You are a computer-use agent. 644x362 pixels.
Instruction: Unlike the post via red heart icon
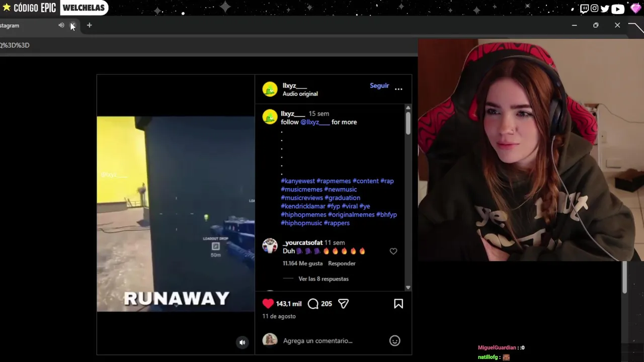tap(268, 304)
